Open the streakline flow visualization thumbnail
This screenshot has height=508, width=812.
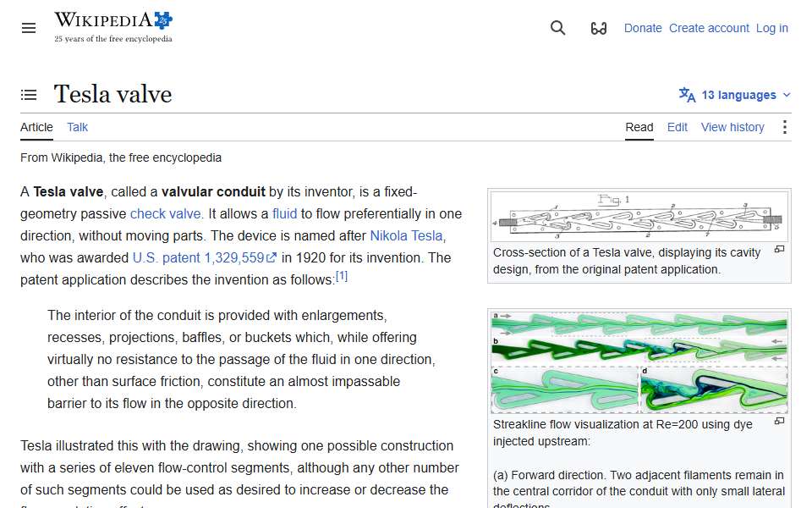[x=639, y=362]
